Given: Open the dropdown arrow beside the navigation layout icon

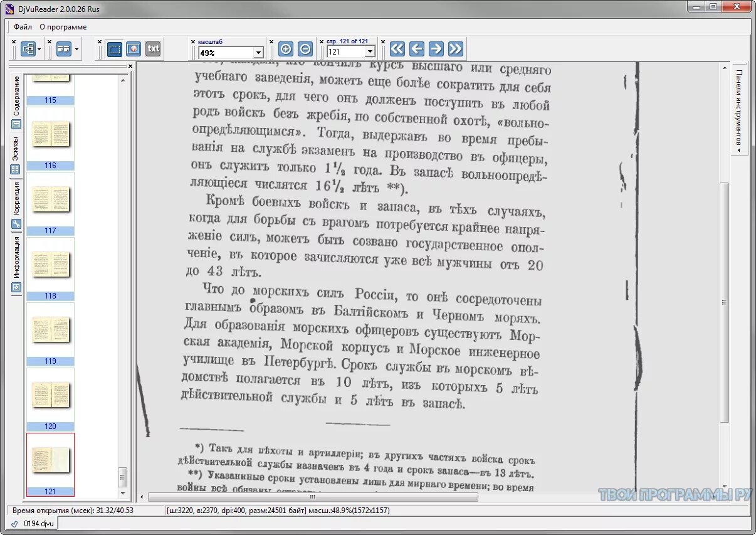Looking at the screenshot, I should pyautogui.click(x=39, y=49).
